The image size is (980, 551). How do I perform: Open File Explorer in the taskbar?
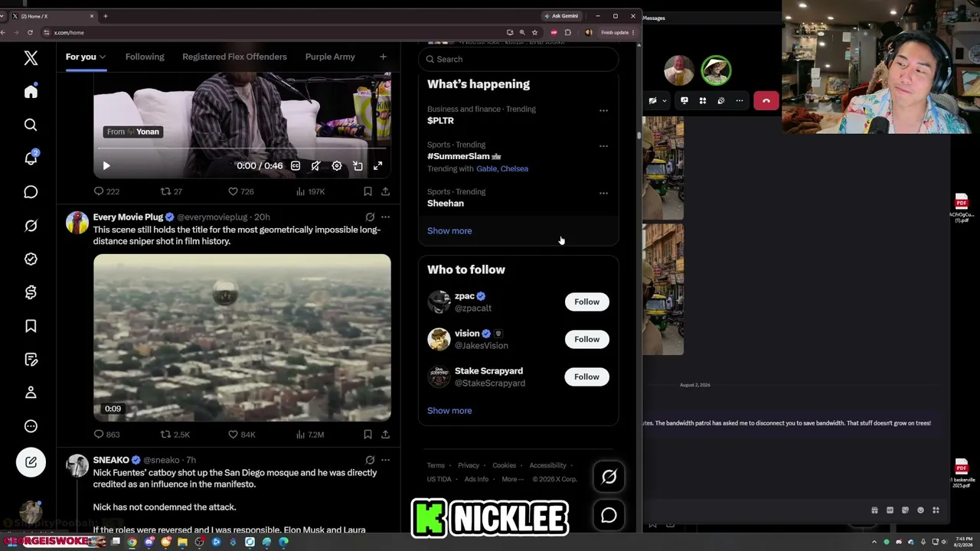pos(182,543)
